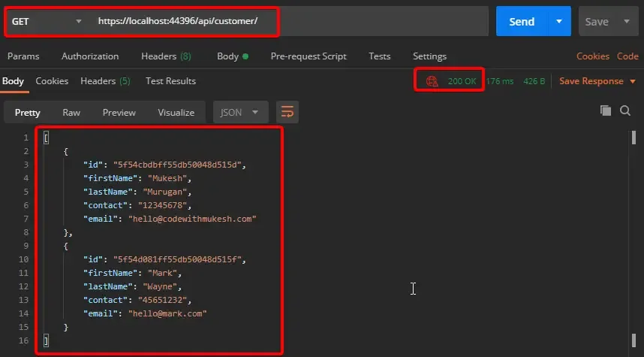The image size is (644, 357).
Task: Open the orange Code link
Action: coord(627,56)
